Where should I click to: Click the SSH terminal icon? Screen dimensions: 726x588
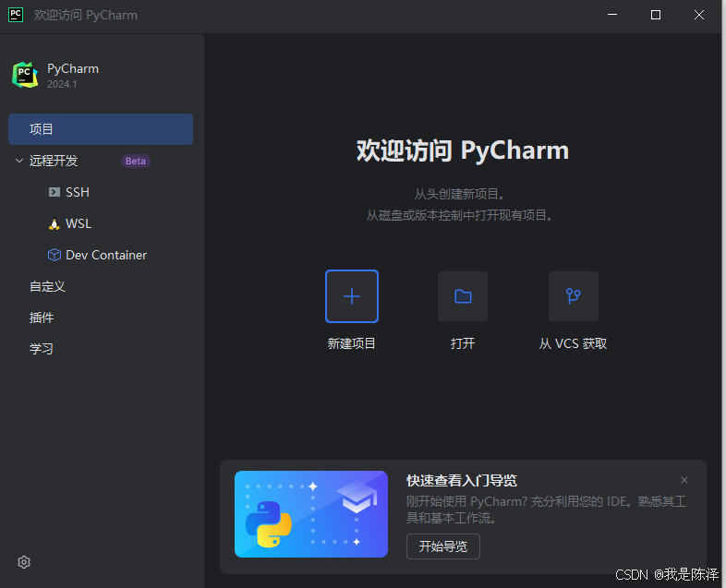[54, 192]
